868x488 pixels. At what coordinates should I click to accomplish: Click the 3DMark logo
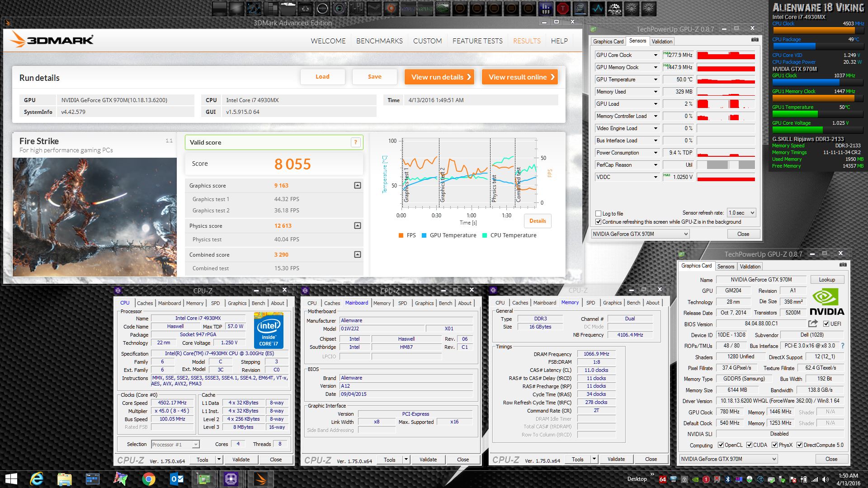click(x=52, y=40)
